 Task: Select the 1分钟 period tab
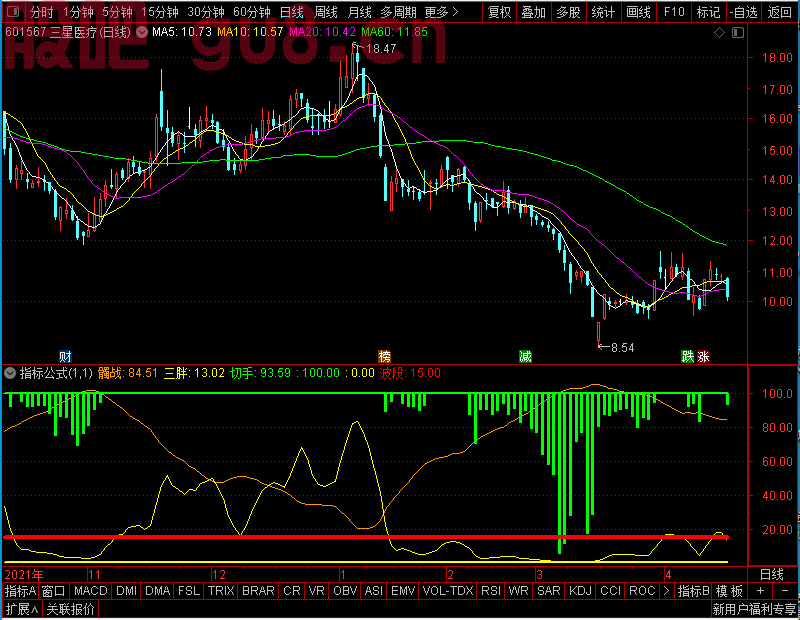(x=79, y=12)
